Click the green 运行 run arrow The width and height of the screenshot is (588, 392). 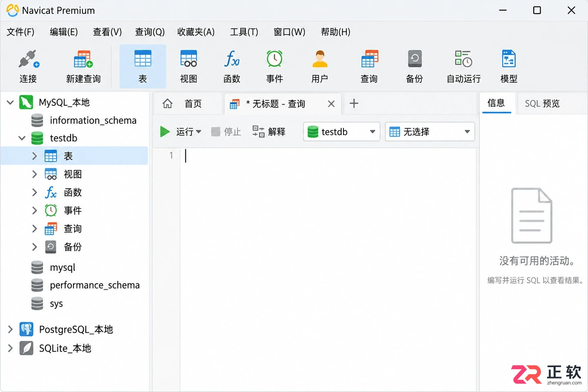(x=165, y=131)
